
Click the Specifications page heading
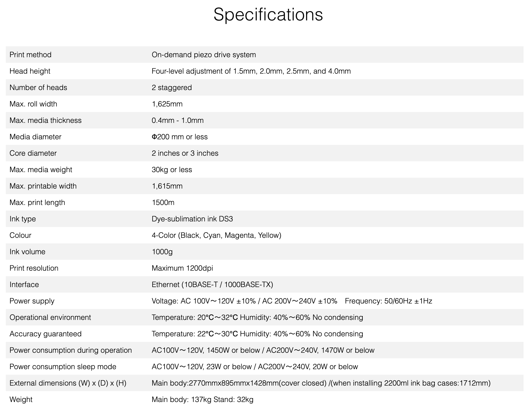tap(268, 14)
